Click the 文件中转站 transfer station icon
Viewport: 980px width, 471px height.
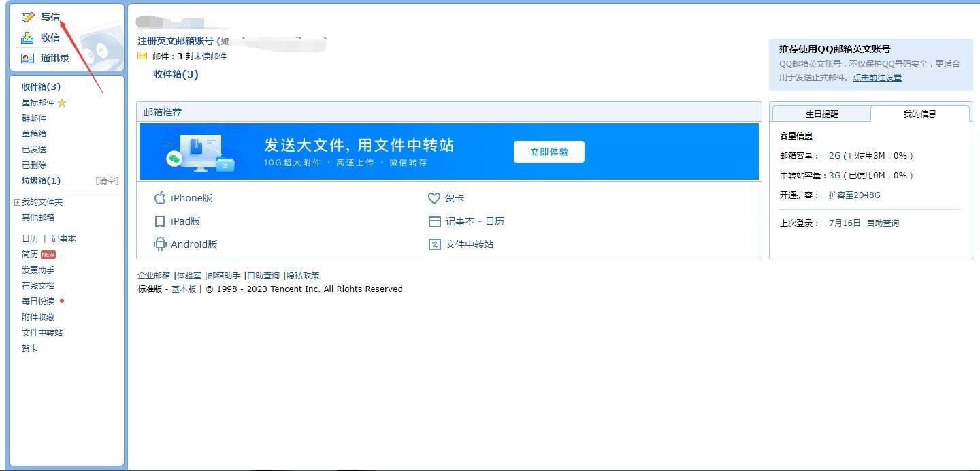click(434, 244)
